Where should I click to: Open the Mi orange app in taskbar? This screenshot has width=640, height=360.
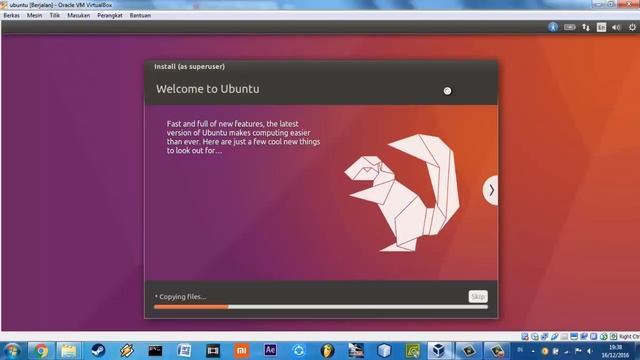[x=241, y=351]
